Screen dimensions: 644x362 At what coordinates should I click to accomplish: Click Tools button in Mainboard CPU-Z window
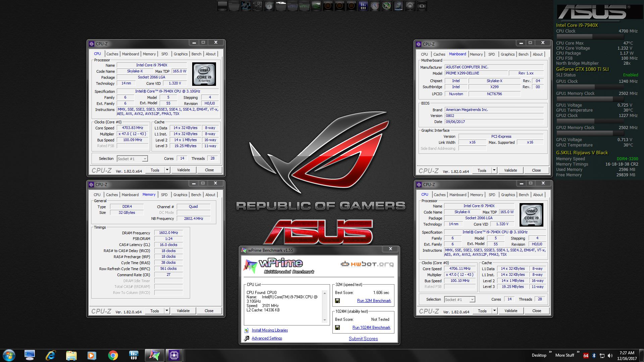point(482,170)
